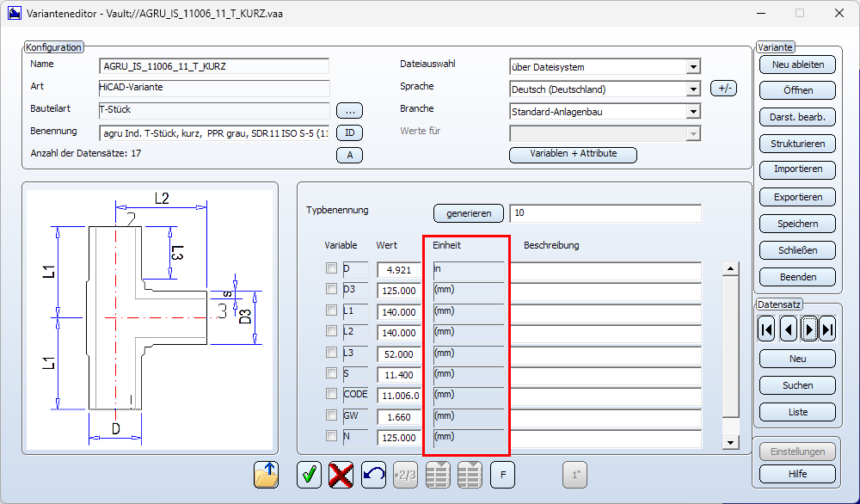The width and height of the screenshot is (860, 504).
Task: Tick the checkbox for variable GW
Action: [331, 415]
